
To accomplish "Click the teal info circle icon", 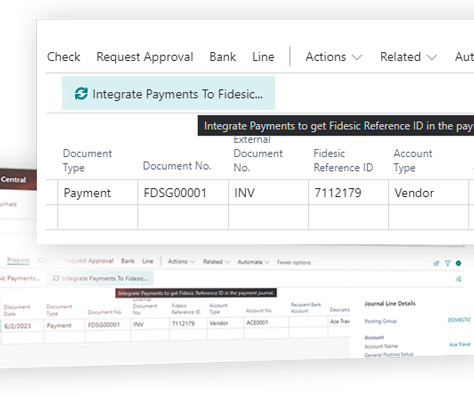I will [458, 263].
